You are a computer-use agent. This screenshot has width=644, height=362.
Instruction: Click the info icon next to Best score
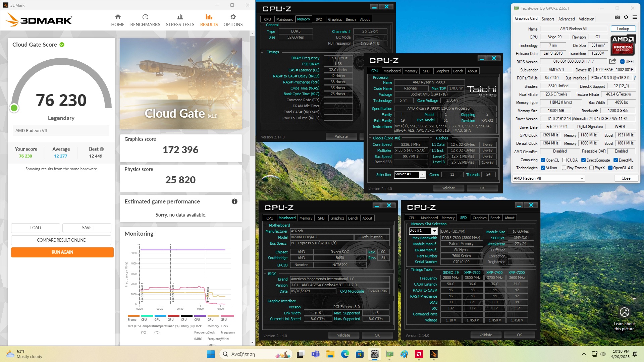(102, 149)
